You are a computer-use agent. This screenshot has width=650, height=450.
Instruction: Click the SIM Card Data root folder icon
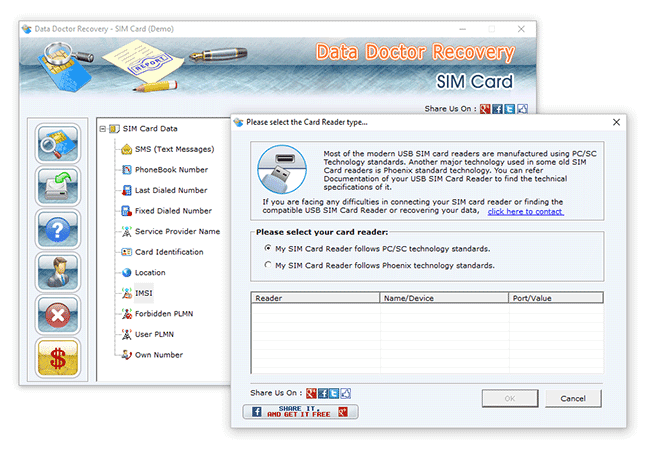coord(114,129)
